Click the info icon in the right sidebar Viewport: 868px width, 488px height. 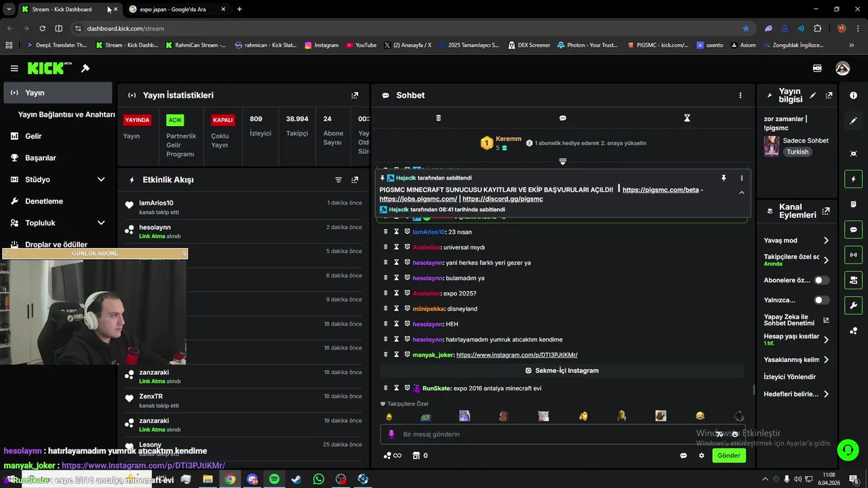tap(853, 96)
